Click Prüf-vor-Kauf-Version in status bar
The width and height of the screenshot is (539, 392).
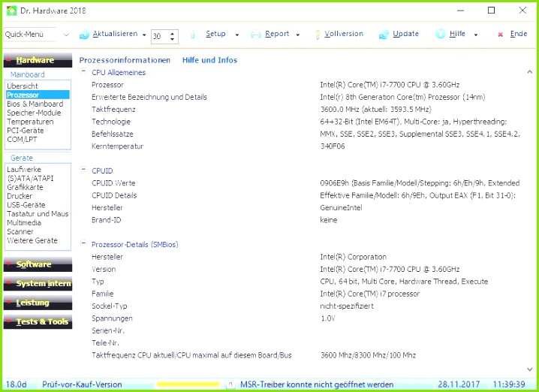pos(82,384)
